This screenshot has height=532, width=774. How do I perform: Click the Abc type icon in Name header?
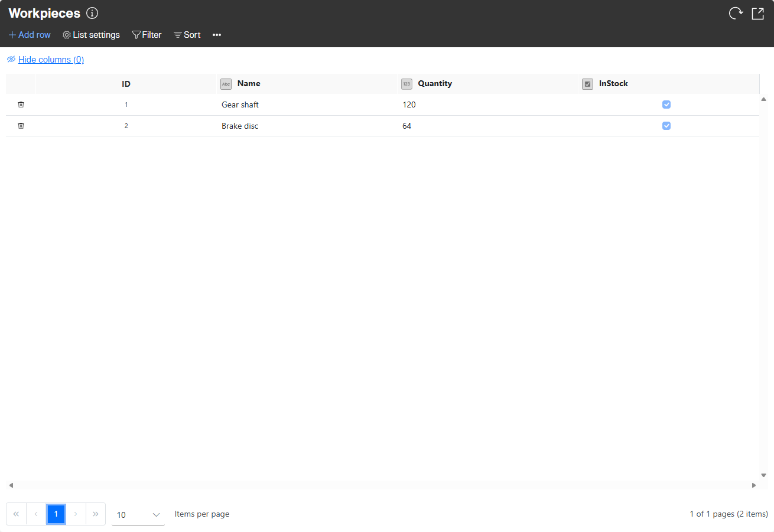point(226,84)
